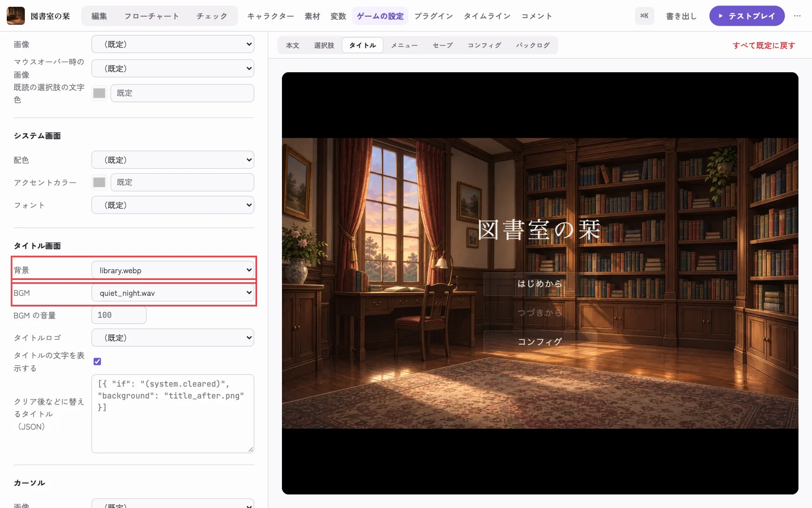Expand the 配色 dropdown

tap(173, 160)
